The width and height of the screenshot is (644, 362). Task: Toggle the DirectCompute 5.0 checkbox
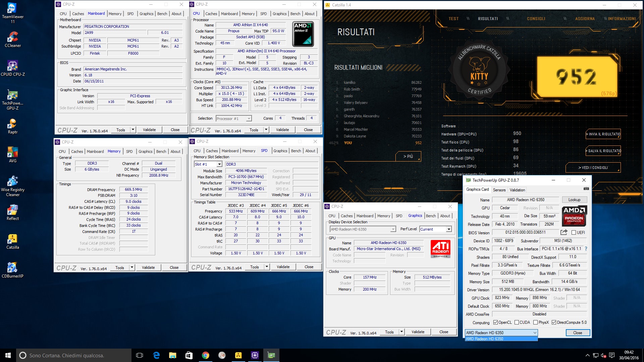[x=554, y=322]
